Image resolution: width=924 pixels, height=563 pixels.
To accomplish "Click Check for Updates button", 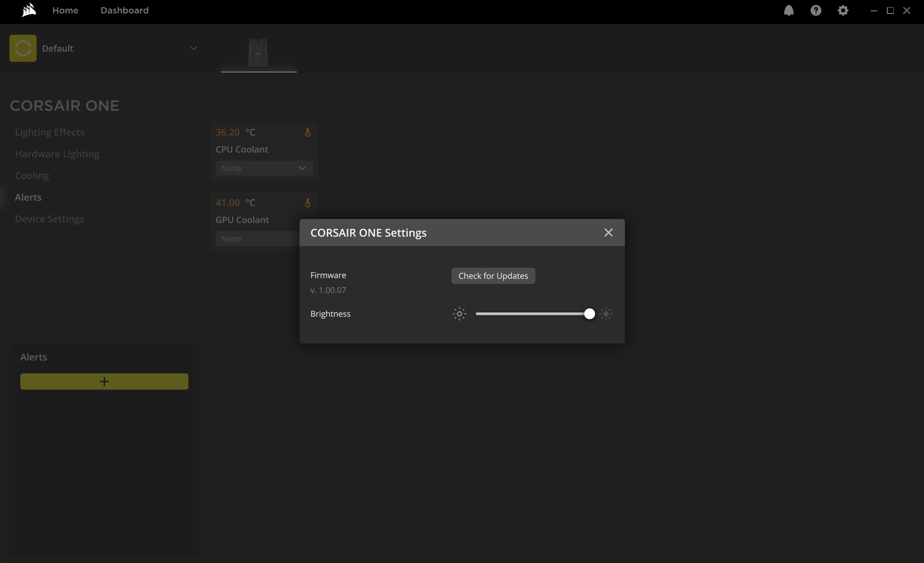I will coord(493,276).
